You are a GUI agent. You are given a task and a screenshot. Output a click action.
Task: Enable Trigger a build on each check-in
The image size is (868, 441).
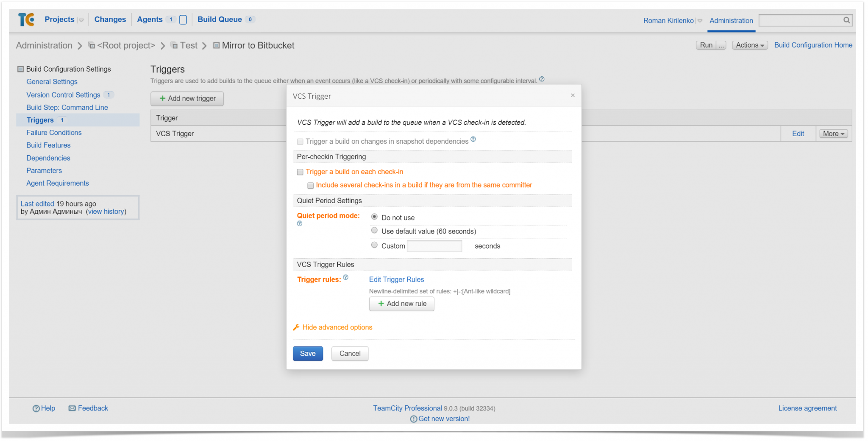click(300, 172)
